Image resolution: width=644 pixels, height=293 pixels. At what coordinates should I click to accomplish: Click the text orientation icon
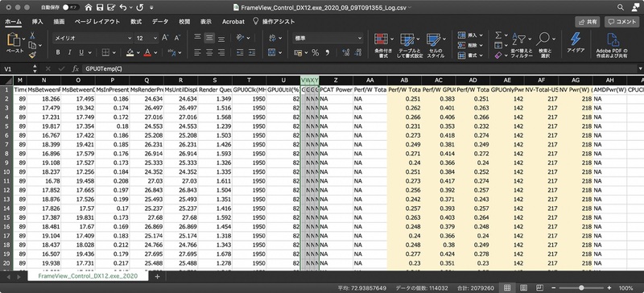tap(240, 38)
